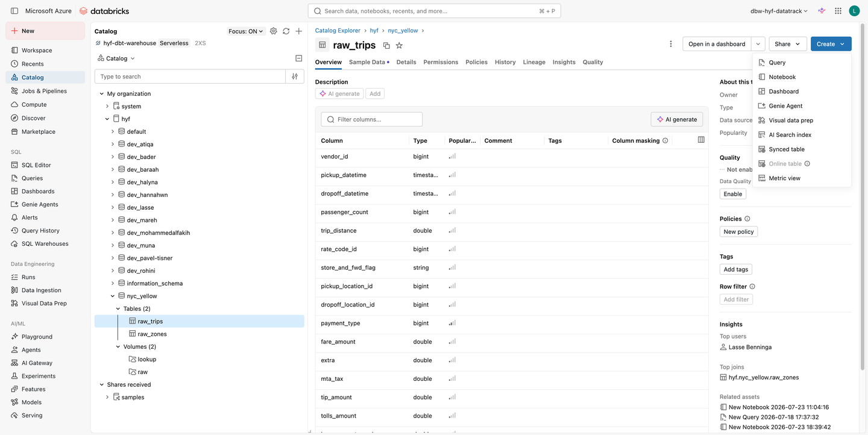The width and height of the screenshot is (868, 435).
Task: Open Marketplace in sidebar
Action: (45, 132)
